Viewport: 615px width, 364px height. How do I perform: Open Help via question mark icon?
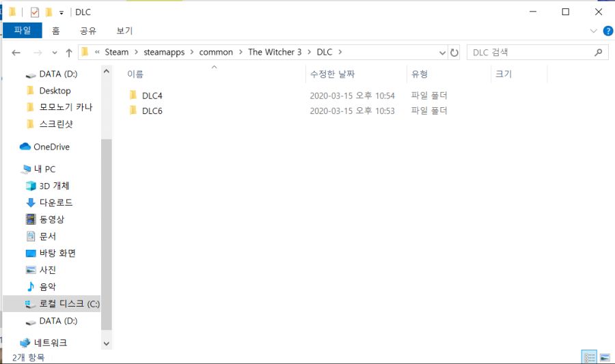(x=607, y=31)
